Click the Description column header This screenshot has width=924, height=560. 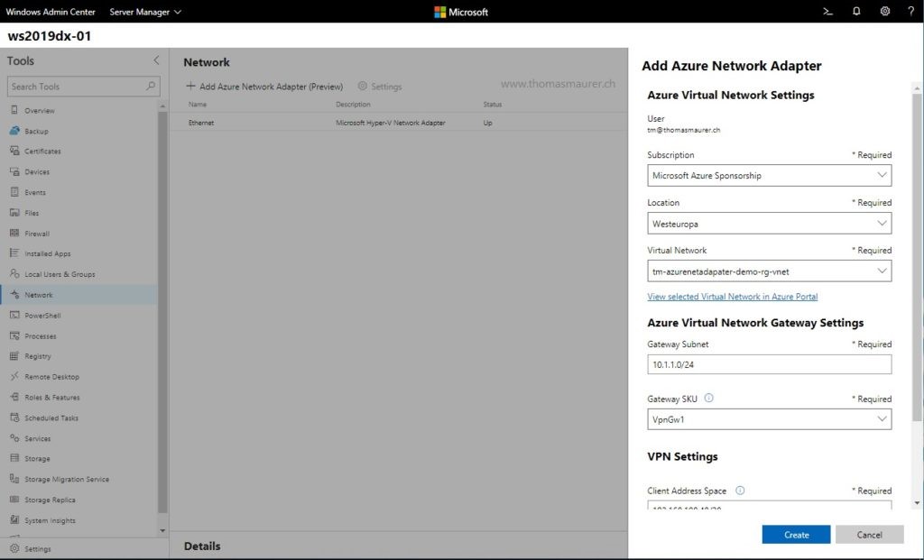[353, 105]
